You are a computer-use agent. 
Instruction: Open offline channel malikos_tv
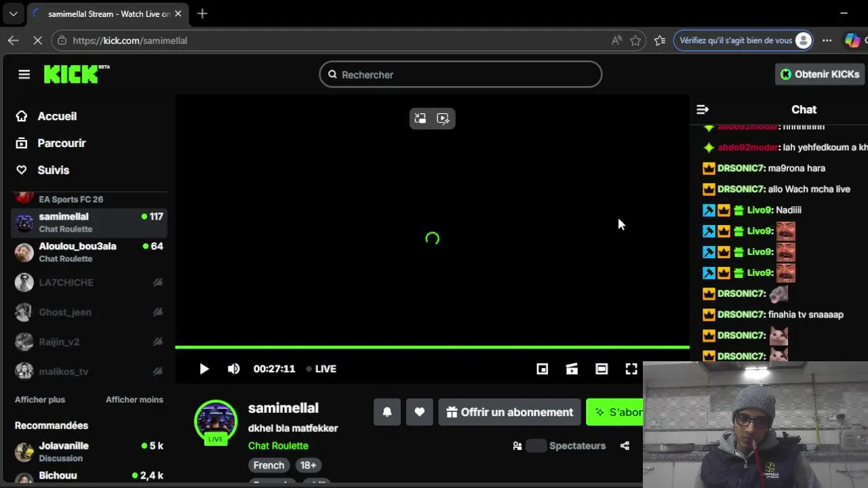click(x=90, y=371)
